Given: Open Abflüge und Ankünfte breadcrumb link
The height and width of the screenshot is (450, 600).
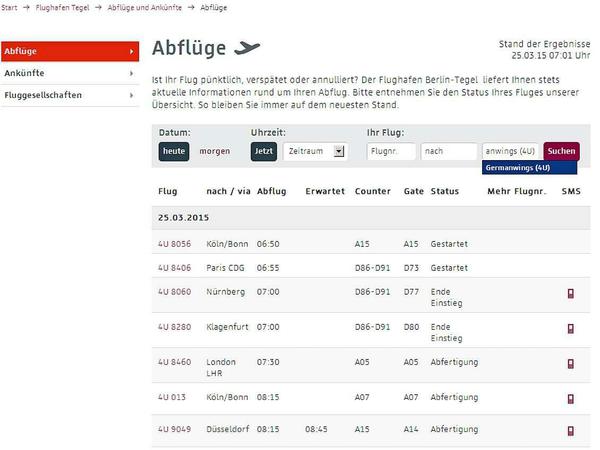Looking at the screenshot, I should point(145,8).
